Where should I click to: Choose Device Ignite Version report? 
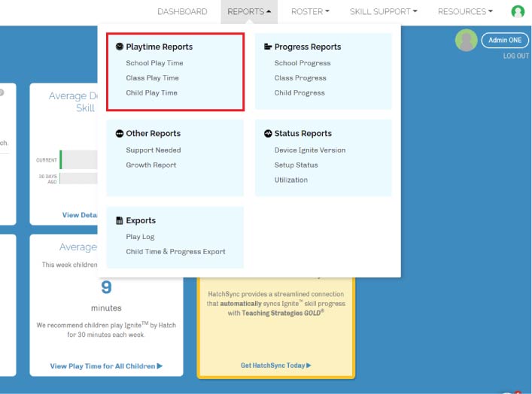310,150
